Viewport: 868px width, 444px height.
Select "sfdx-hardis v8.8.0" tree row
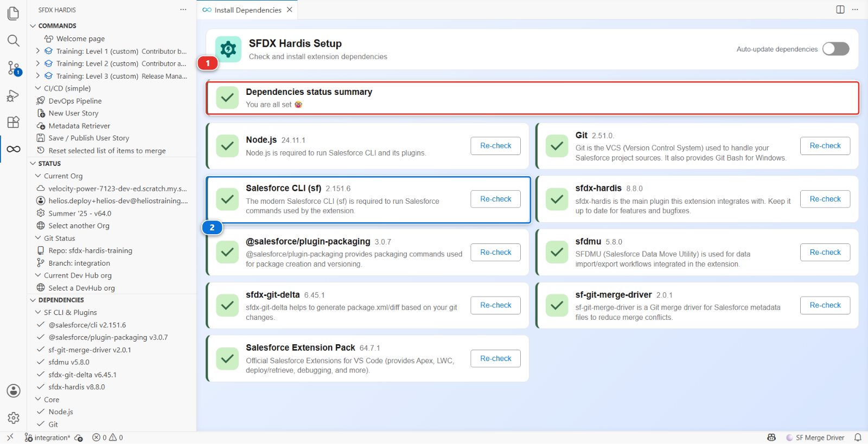click(112, 387)
